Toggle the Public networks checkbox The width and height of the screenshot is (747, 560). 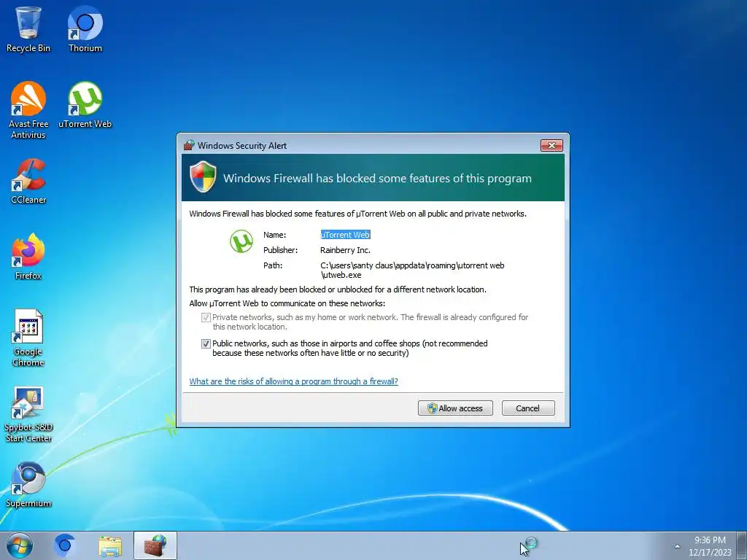click(x=206, y=344)
